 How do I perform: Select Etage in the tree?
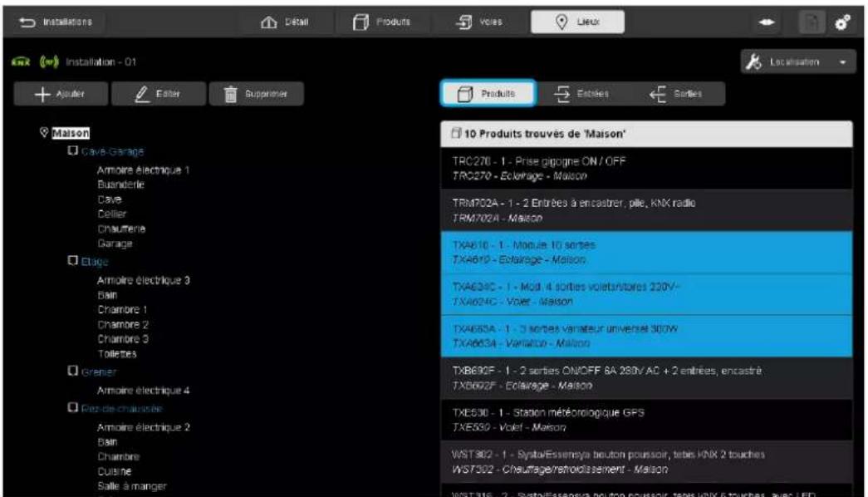[x=95, y=262]
